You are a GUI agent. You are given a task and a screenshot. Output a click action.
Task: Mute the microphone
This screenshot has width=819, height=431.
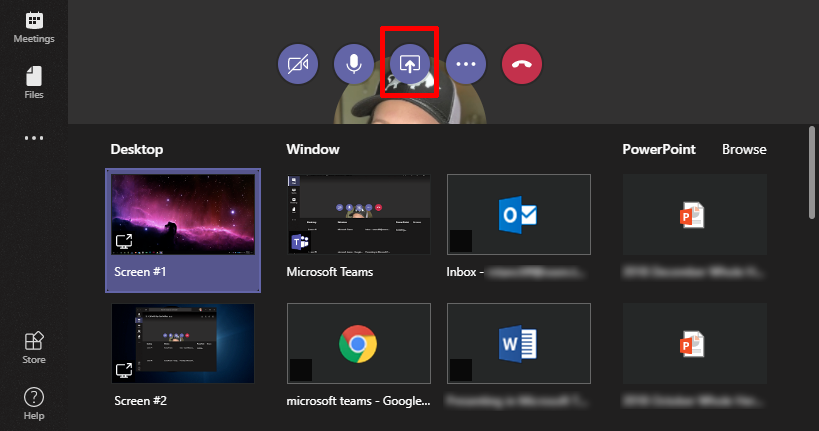click(x=353, y=64)
